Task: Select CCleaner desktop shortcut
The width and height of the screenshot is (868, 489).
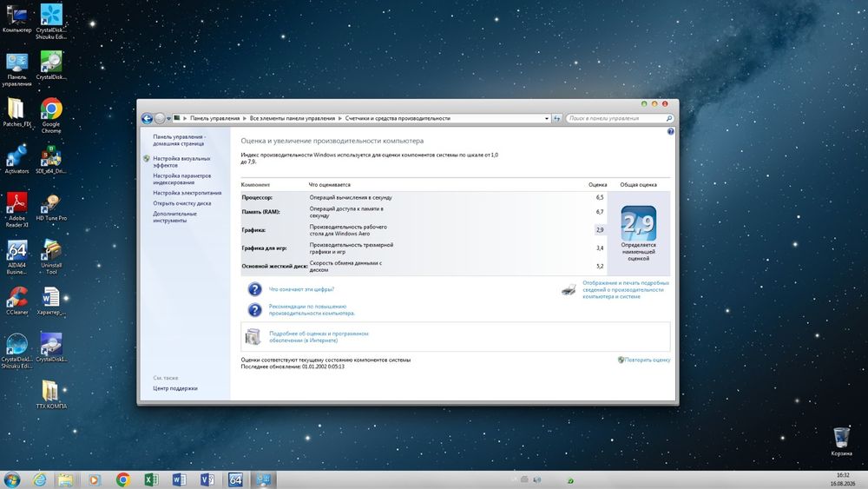Action: tap(16, 301)
